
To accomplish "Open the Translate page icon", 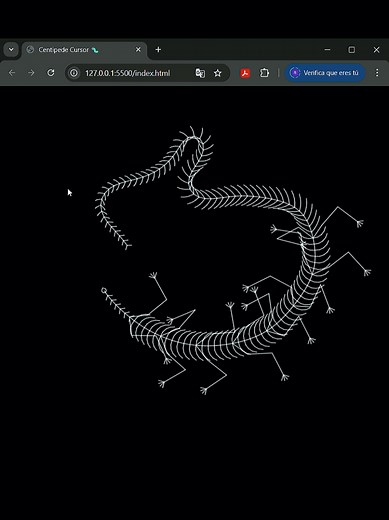I will pyautogui.click(x=200, y=73).
